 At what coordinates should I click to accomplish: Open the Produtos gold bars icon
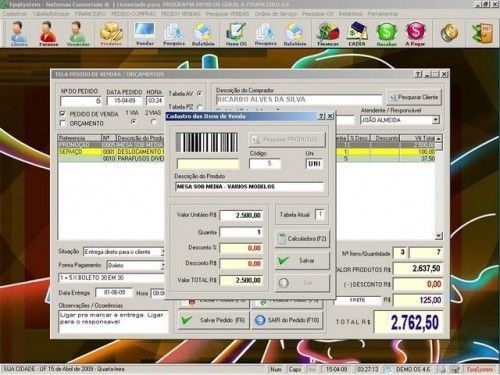tap(112, 33)
